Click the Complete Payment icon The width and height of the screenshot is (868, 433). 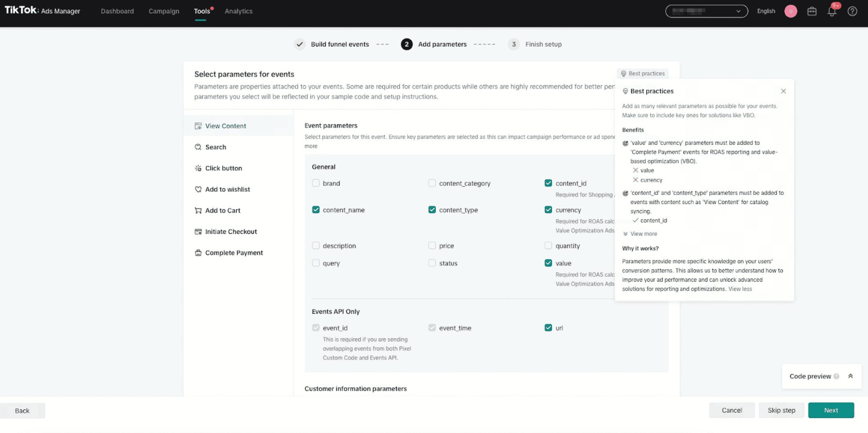[x=198, y=253]
